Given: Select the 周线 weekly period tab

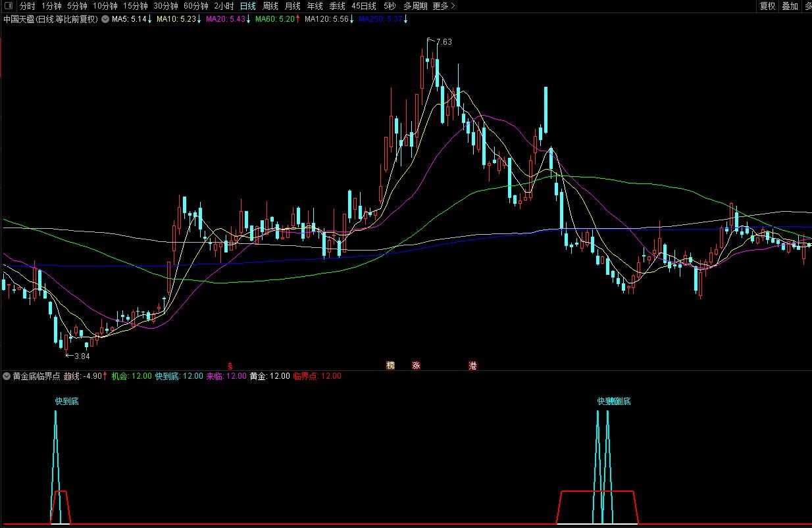Looking at the screenshot, I should 270,6.
